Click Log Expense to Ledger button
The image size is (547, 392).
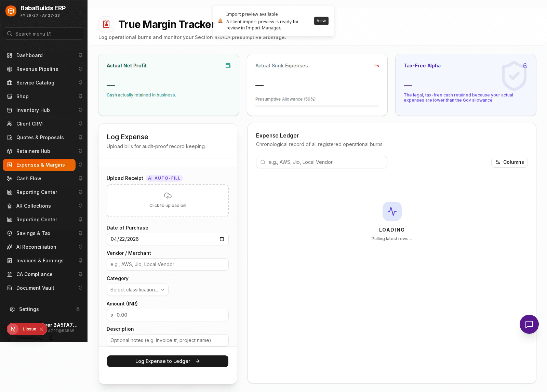click(x=168, y=361)
